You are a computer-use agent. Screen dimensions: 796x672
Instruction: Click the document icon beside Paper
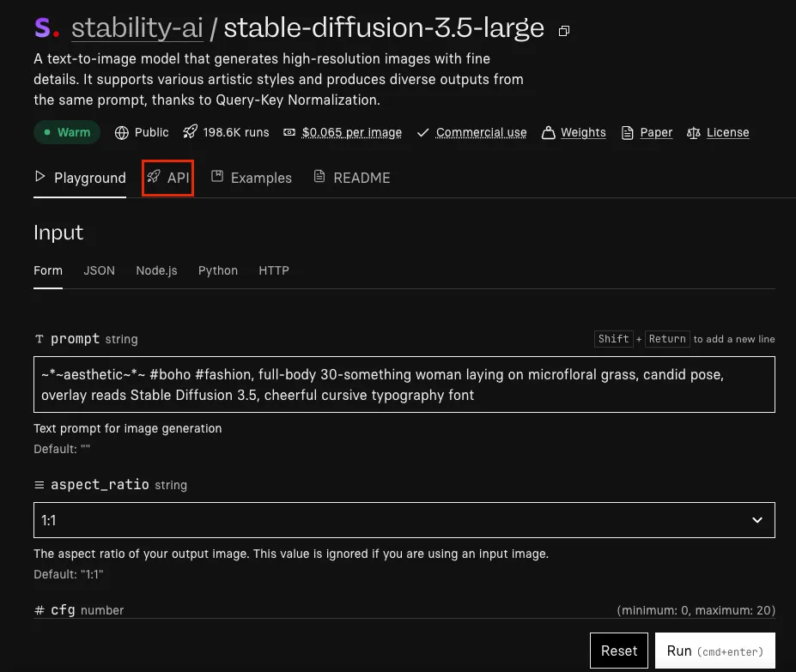tap(626, 132)
